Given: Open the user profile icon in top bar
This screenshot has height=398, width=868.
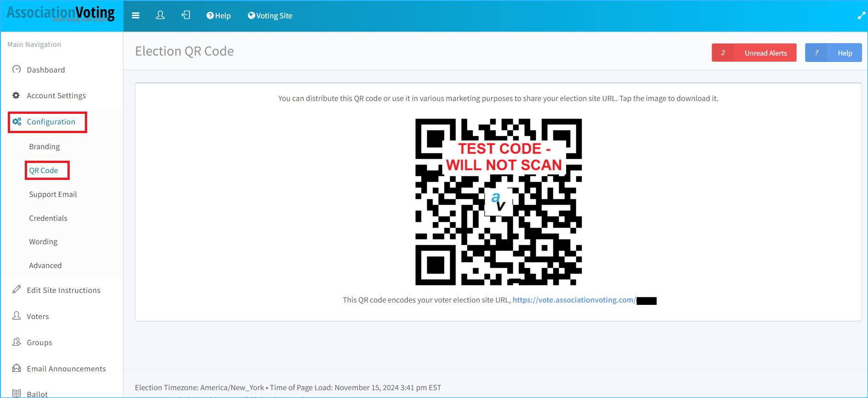Looking at the screenshot, I should [x=160, y=15].
